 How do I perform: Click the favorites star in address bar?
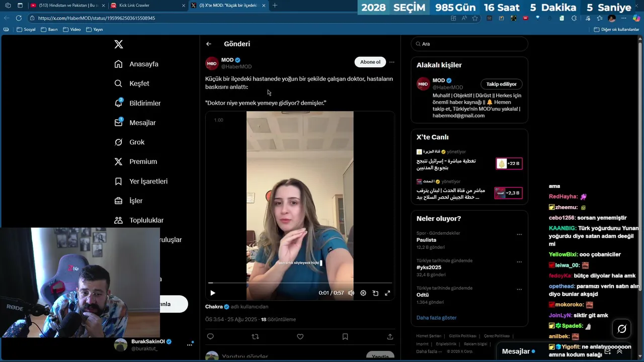tap(475, 18)
